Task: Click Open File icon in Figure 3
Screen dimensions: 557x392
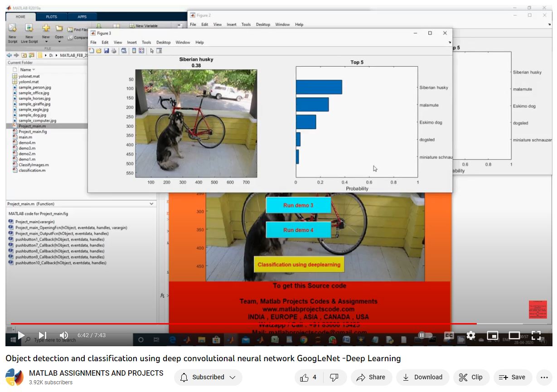Action: tap(99, 51)
